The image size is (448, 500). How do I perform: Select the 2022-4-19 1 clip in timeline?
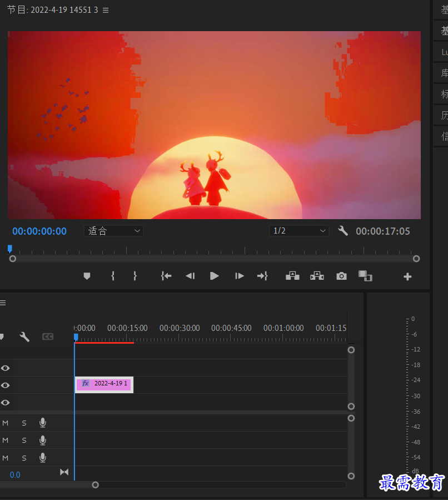pos(104,385)
